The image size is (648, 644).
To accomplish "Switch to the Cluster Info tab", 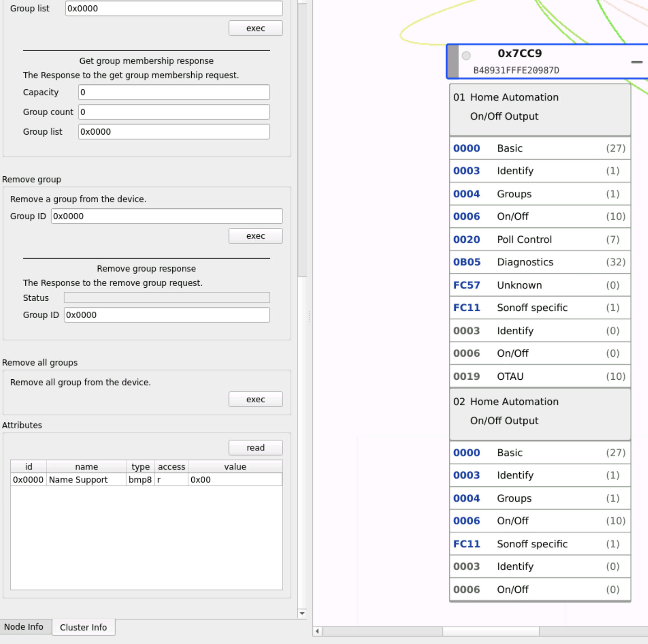I will (x=83, y=627).
